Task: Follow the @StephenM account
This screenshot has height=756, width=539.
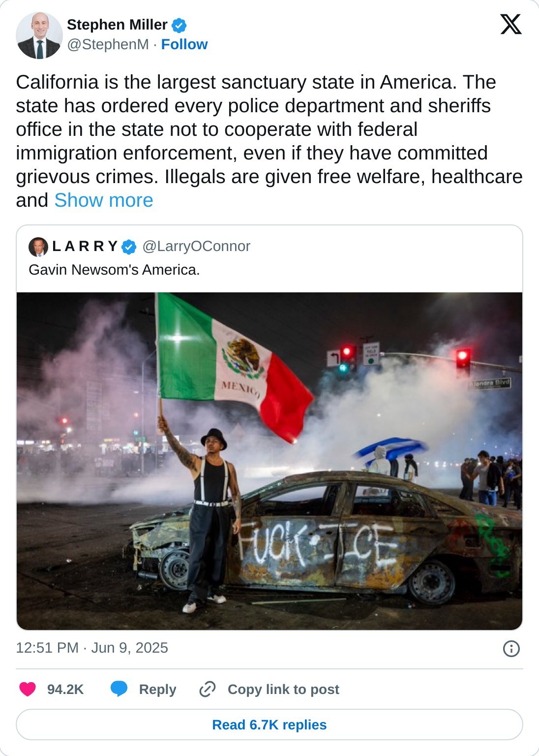Action: point(184,44)
